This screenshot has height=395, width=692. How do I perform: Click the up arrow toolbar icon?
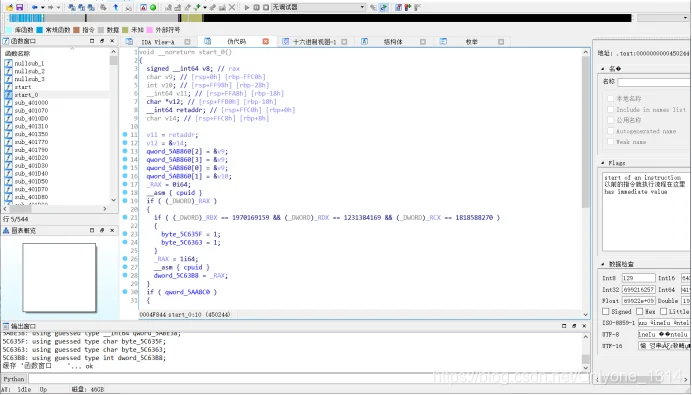click(116, 8)
